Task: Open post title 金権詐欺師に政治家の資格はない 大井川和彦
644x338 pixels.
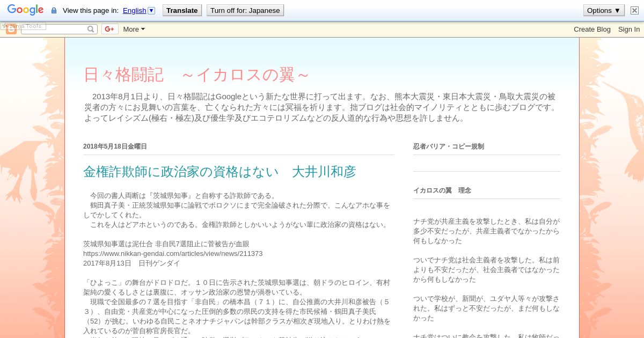Action: 219,172
